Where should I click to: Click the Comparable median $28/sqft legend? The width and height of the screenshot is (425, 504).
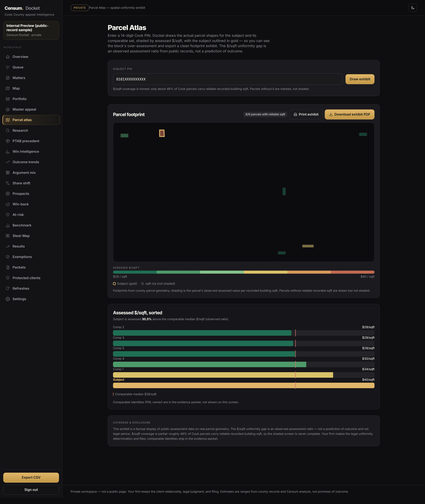coord(135,394)
